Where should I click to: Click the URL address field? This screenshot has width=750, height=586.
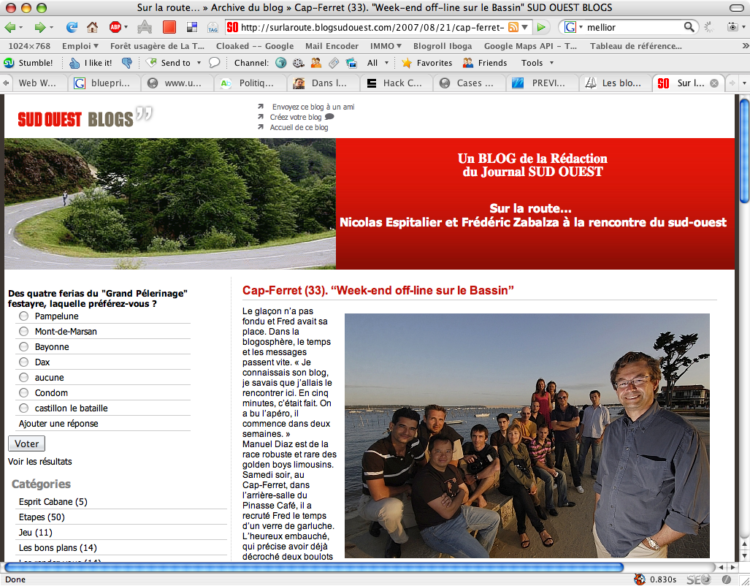coord(372,27)
